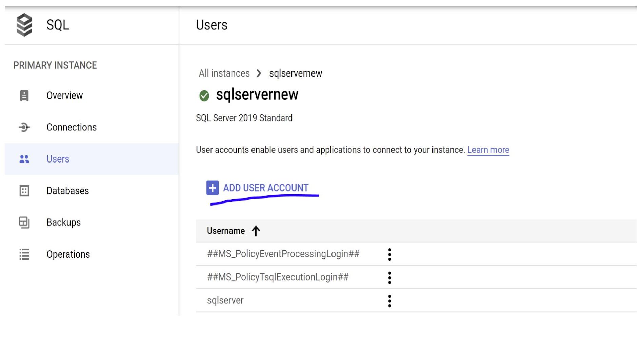Click the Operations list icon in the sidebar
The image size is (644, 345).
(24, 254)
